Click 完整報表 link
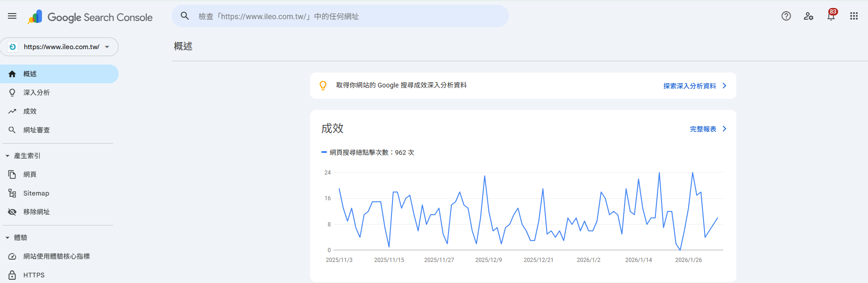 coord(703,129)
